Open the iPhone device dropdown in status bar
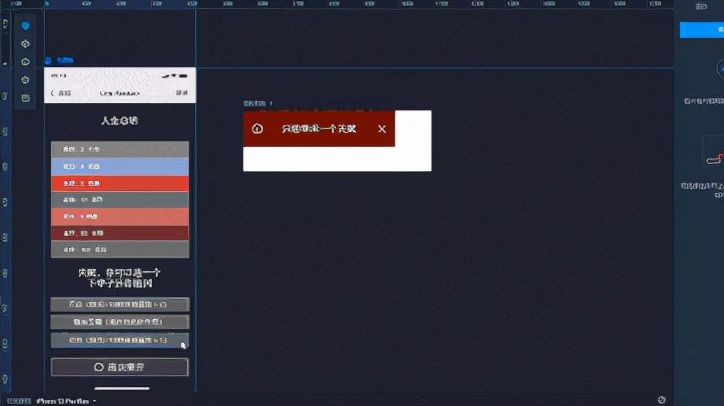 (66, 401)
